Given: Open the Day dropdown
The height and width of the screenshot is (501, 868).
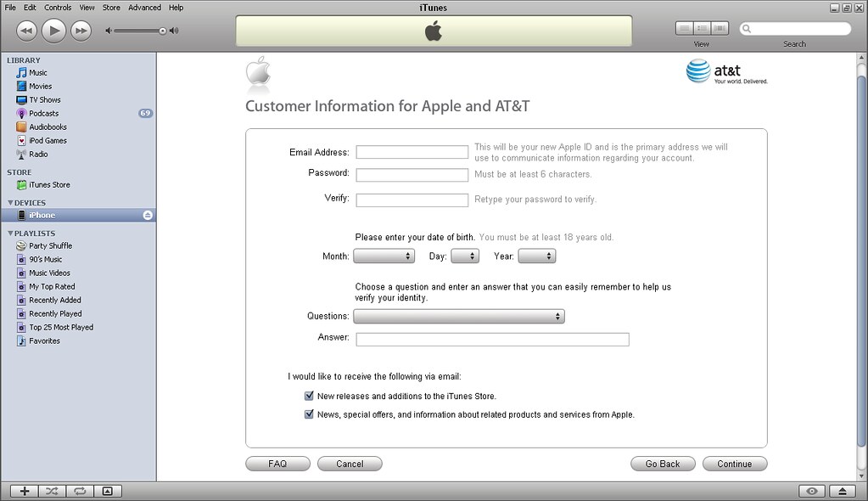Looking at the screenshot, I should (x=465, y=256).
